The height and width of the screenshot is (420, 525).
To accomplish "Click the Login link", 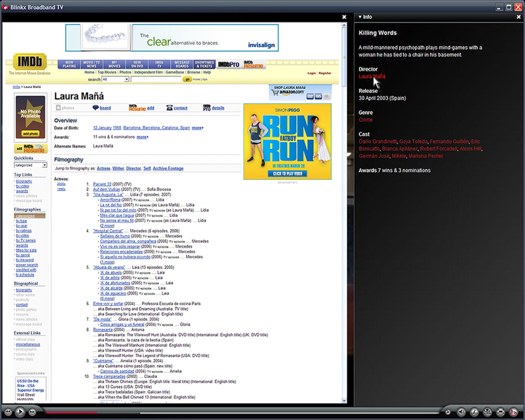I will click(311, 73).
